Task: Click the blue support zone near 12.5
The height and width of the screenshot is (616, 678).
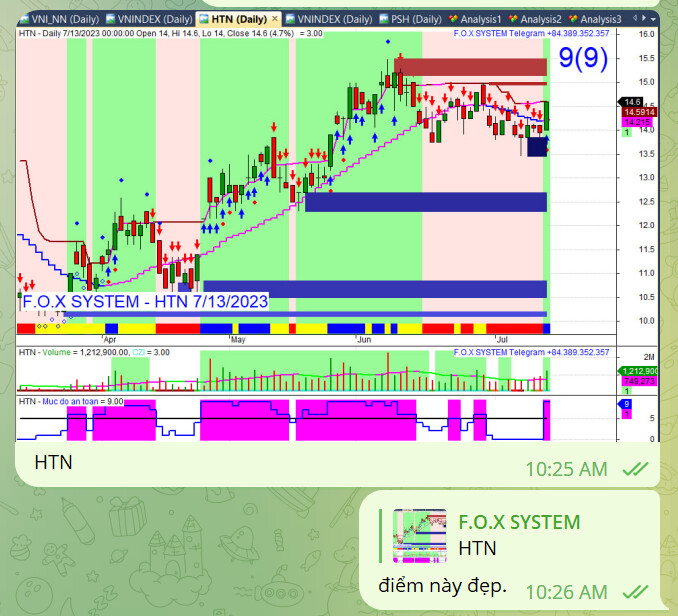Action: (x=426, y=202)
